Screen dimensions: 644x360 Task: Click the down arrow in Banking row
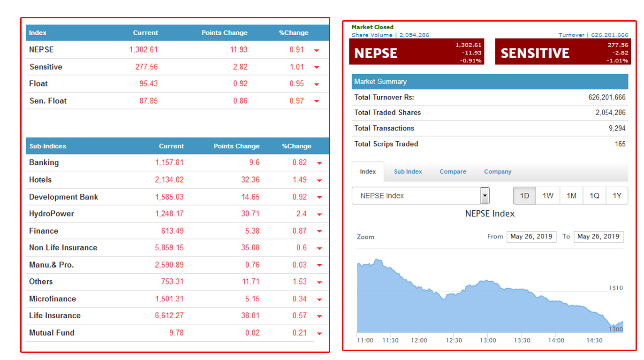tap(319, 163)
